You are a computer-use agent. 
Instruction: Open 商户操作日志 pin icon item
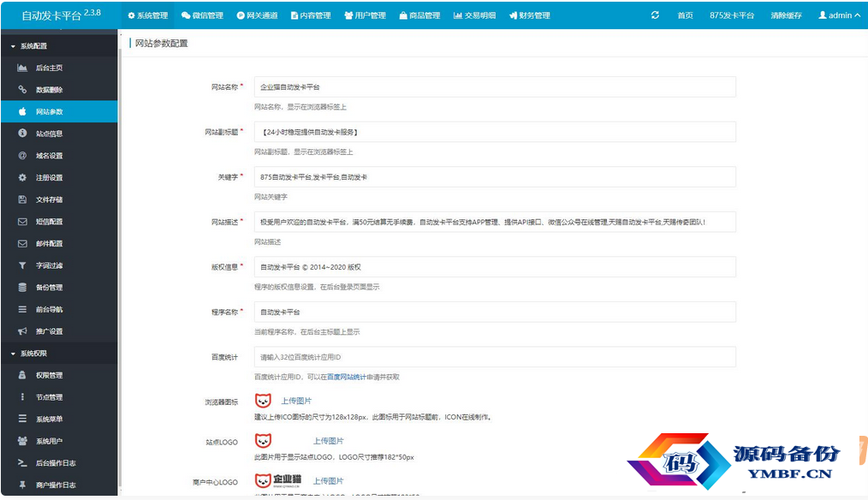click(x=59, y=485)
